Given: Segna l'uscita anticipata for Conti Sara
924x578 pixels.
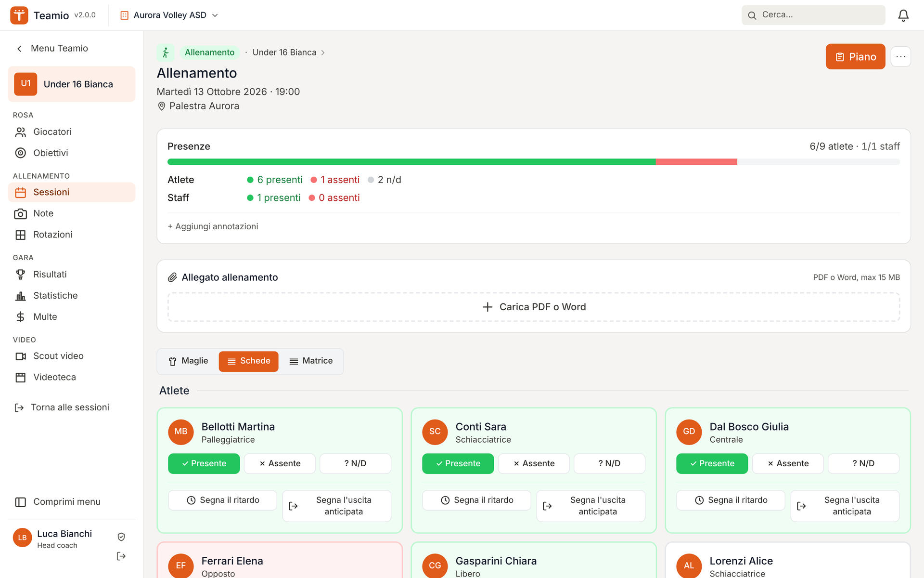Looking at the screenshot, I should point(590,506).
